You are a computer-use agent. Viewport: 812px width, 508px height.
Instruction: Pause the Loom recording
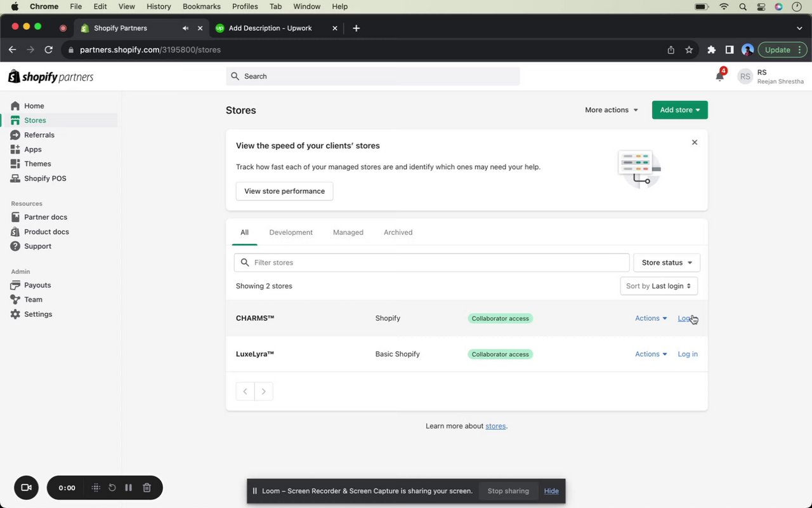click(128, 488)
